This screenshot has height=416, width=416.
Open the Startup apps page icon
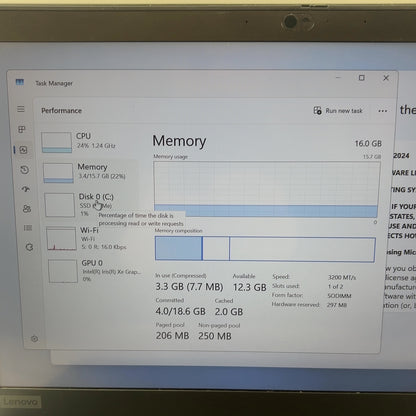click(x=26, y=189)
